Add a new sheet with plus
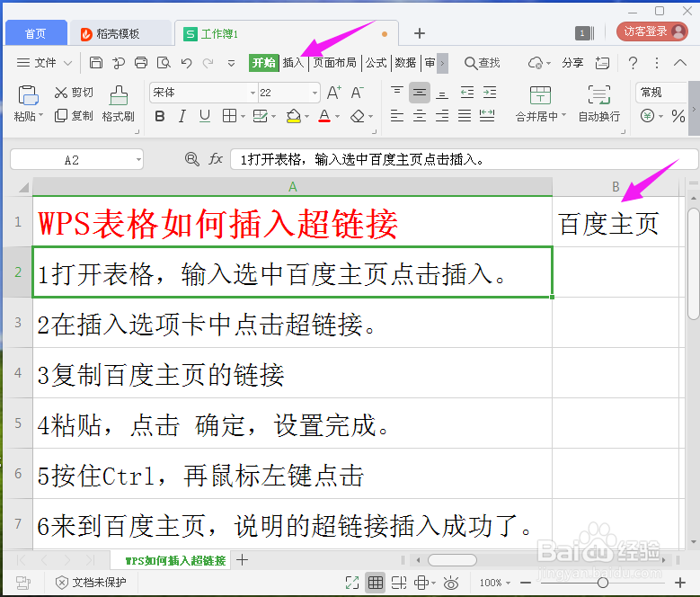700x597 pixels. tap(242, 559)
